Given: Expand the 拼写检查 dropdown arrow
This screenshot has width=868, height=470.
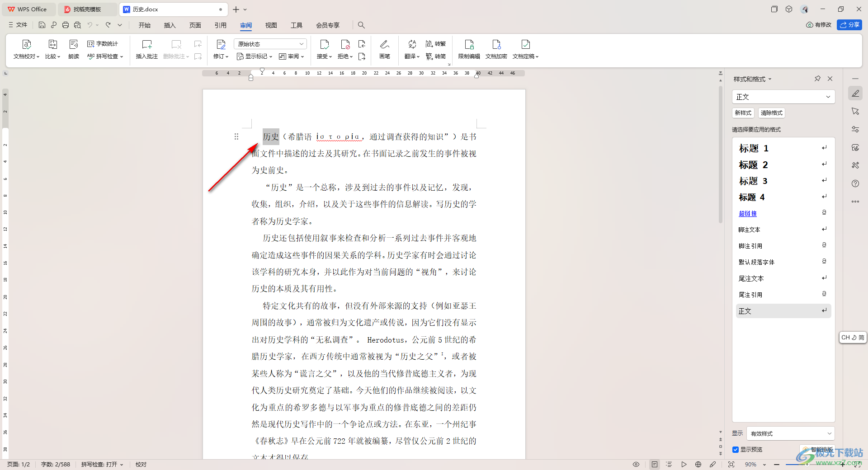Looking at the screenshot, I should [122, 57].
